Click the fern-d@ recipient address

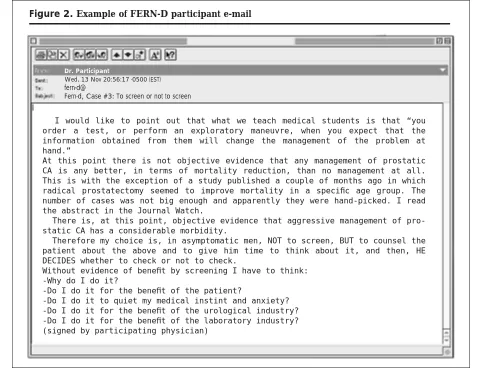75,88
